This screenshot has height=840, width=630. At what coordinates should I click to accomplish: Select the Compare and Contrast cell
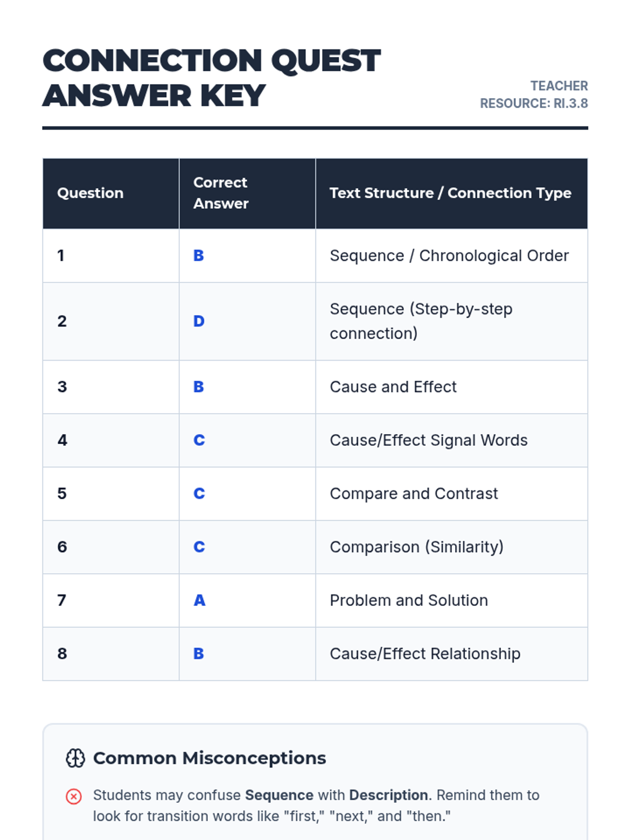(414, 494)
